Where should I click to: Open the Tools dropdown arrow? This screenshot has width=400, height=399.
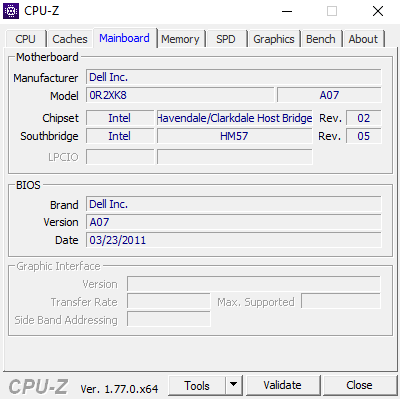pos(234,385)
